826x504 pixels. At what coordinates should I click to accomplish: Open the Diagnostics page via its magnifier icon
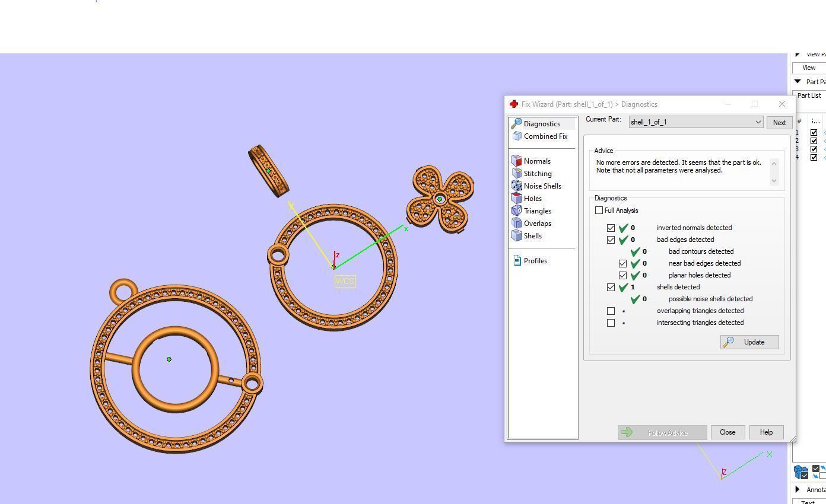[516, 123]
